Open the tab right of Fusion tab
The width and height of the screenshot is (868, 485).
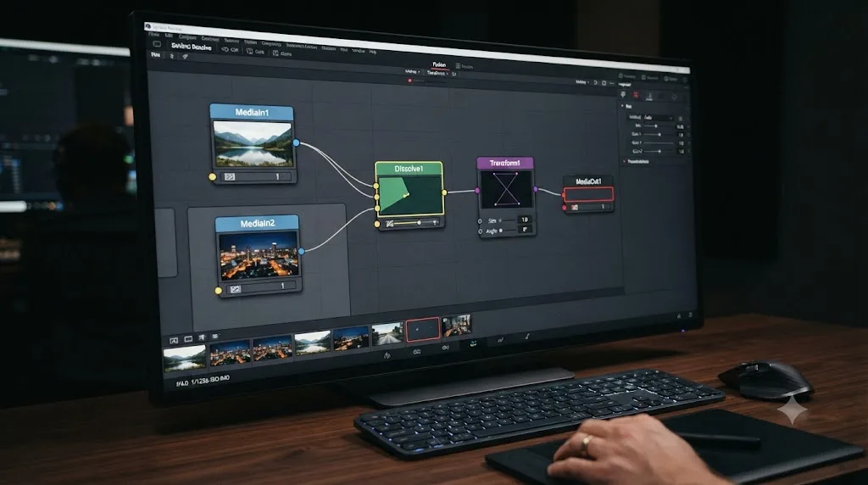[465, 66]
